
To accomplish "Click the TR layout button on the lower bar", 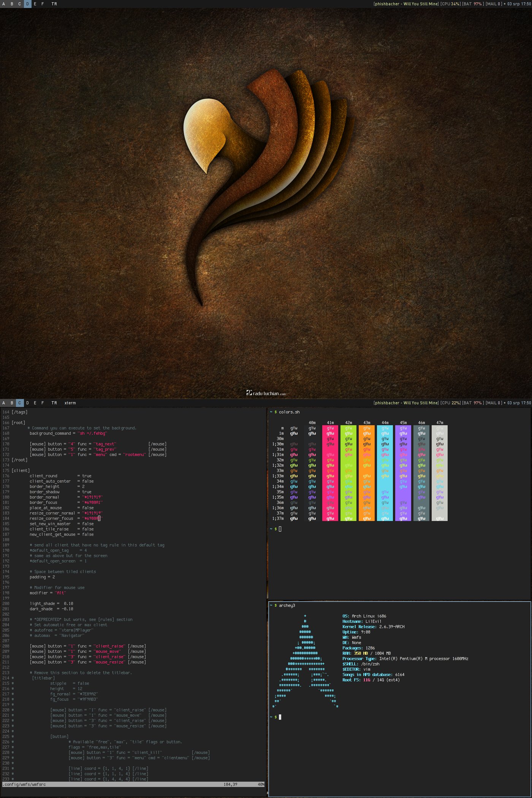I will pyautogui.click(x=54, y=403).
